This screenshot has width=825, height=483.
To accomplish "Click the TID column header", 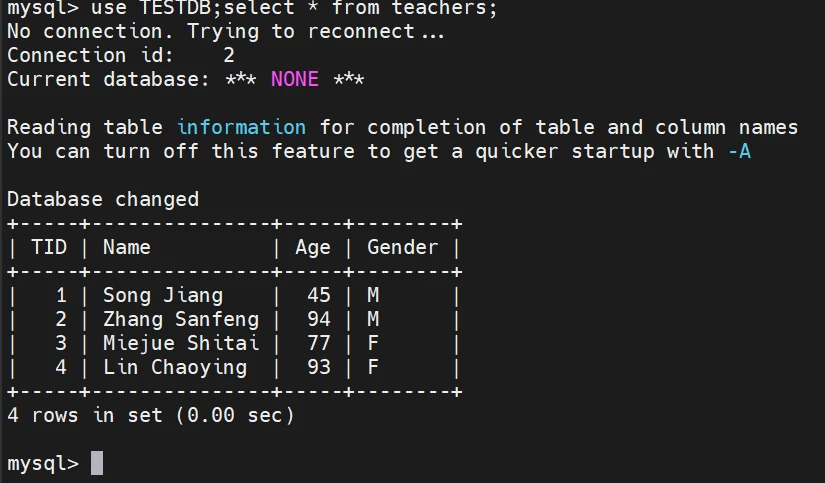I will pyautogui.click(x=49, y=247).
